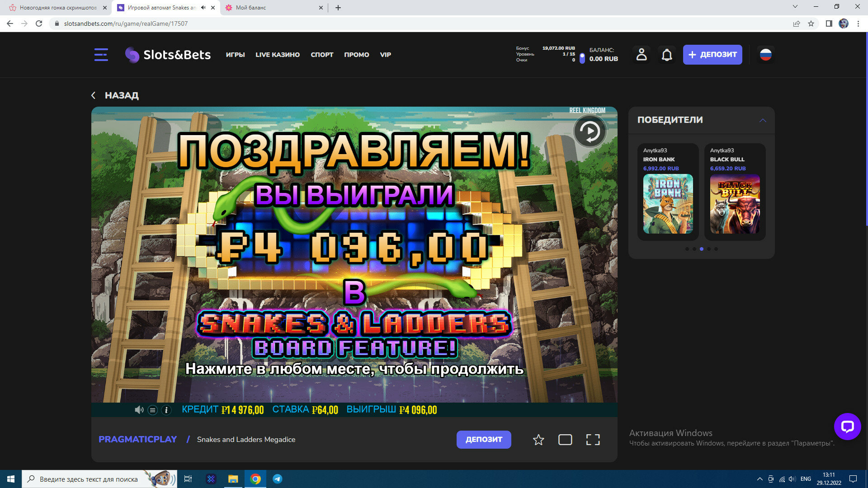The width and height of the screenshot is (868, 488).
Task: Click the autoplay replay circle icon
Action: point(590,131)
